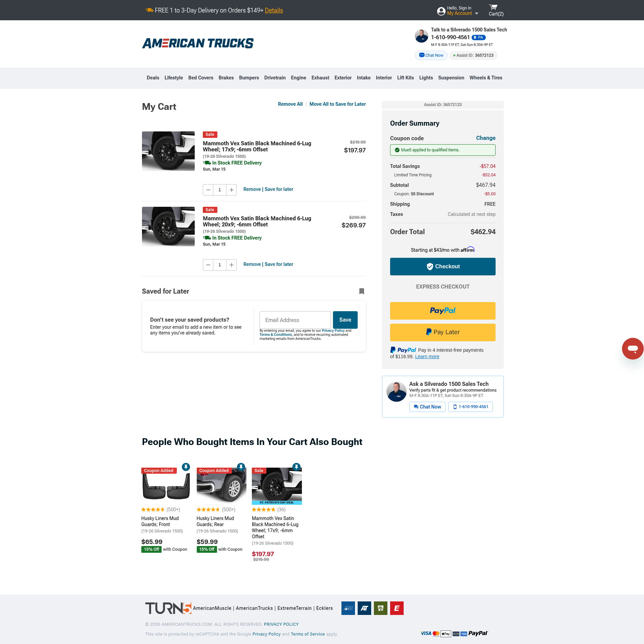Increase quantity of the 17x9 wheel

click(231, 190)
